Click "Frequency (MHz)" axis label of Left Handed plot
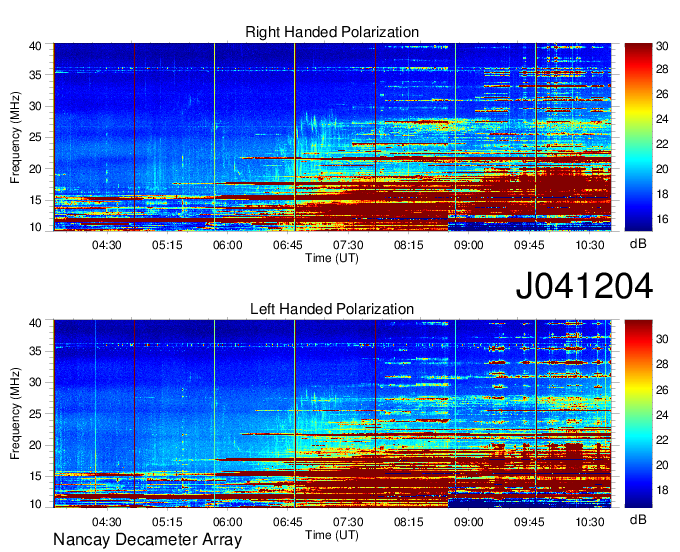The height and width of the screenshot is (552, 680). 15,414
